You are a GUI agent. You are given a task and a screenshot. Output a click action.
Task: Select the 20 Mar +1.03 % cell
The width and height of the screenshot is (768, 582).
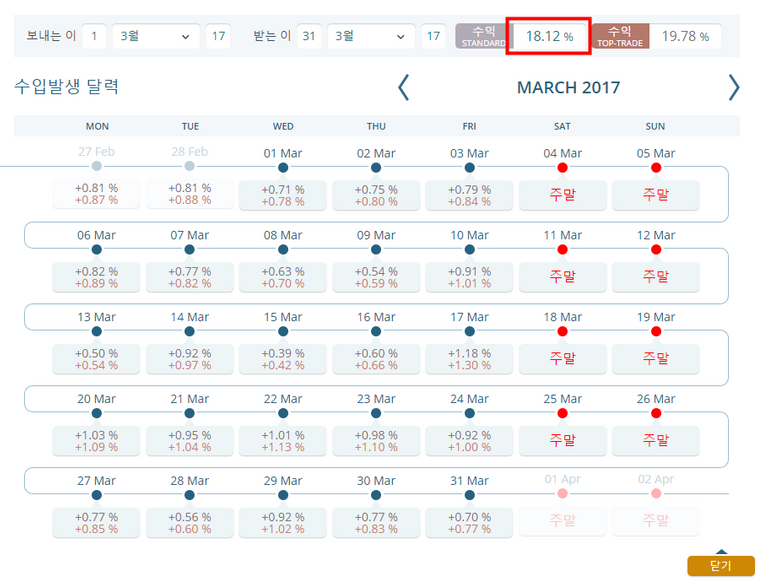tap(96, 441)
